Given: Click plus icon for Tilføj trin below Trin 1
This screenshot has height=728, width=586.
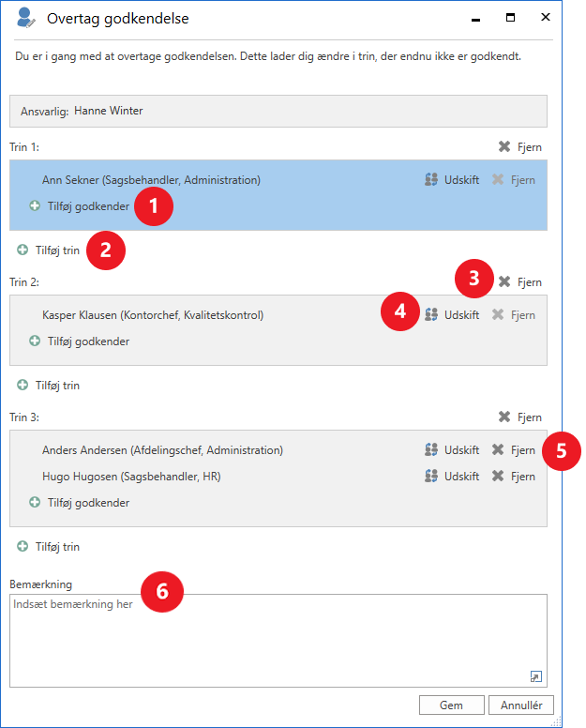Looking at the screenshot, I should [23, 250].
